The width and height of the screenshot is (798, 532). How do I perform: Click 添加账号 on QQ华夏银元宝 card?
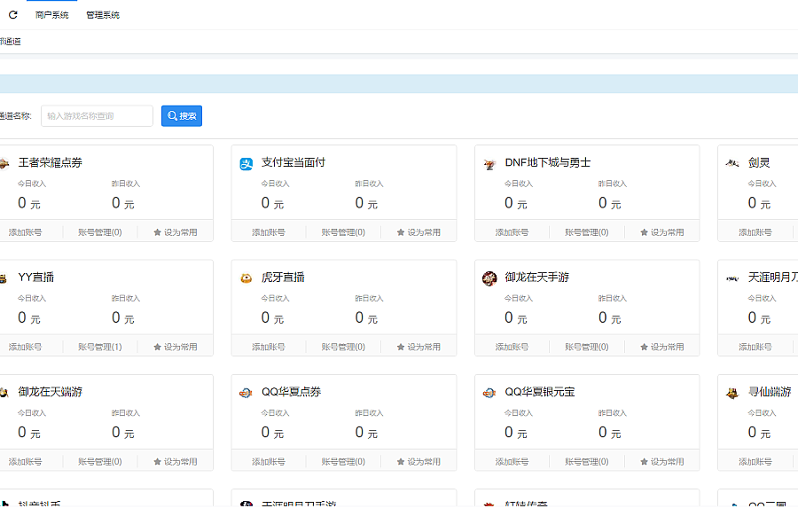pyautogui.click(x=512, y=462)
